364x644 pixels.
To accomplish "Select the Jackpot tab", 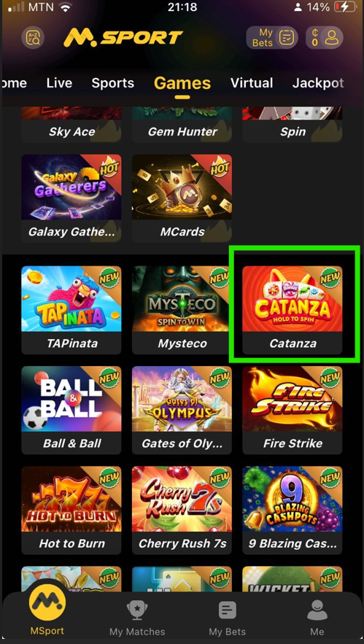I will [318, 83].
